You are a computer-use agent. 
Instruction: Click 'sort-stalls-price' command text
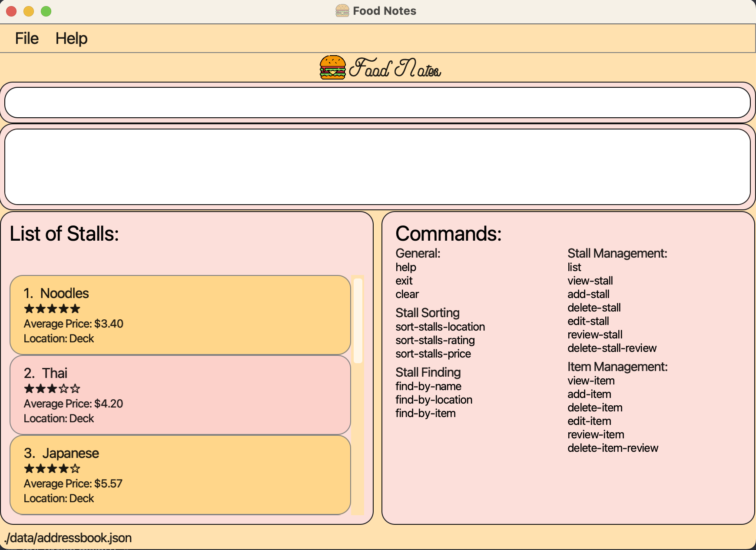(433, 354)
